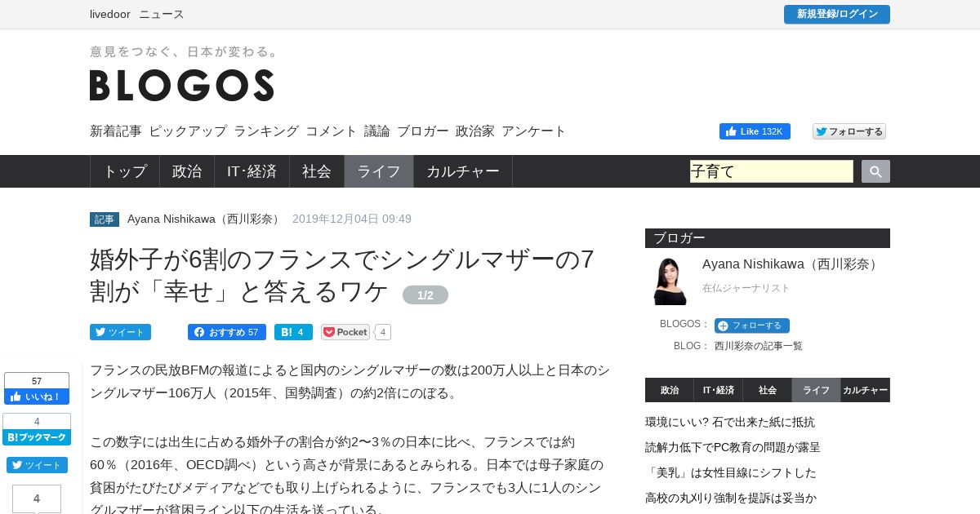The height and width of the screenshot is (514, 980).
Task: Open livedoor link in top bar
Action: click(111, 14)
